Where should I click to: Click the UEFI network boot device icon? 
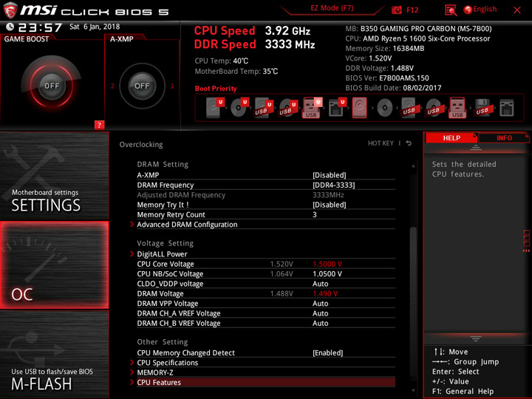[x=337, y=108]
